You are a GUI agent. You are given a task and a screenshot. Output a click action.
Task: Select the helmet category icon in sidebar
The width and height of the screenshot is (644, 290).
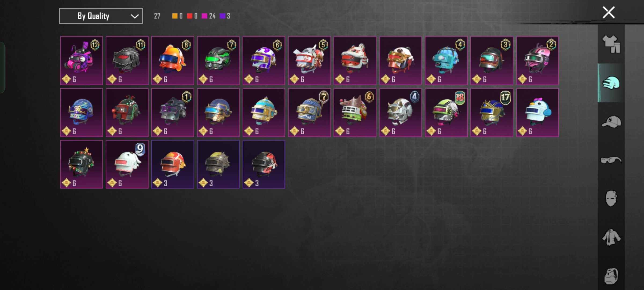[x=611, y=83]
